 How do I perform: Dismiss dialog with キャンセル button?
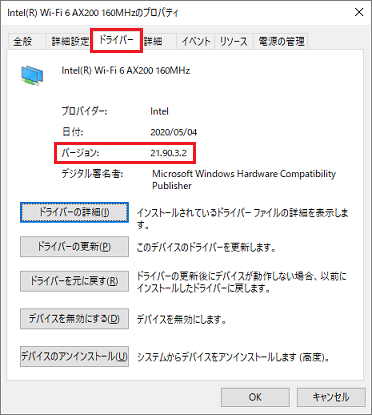[331, 397]
